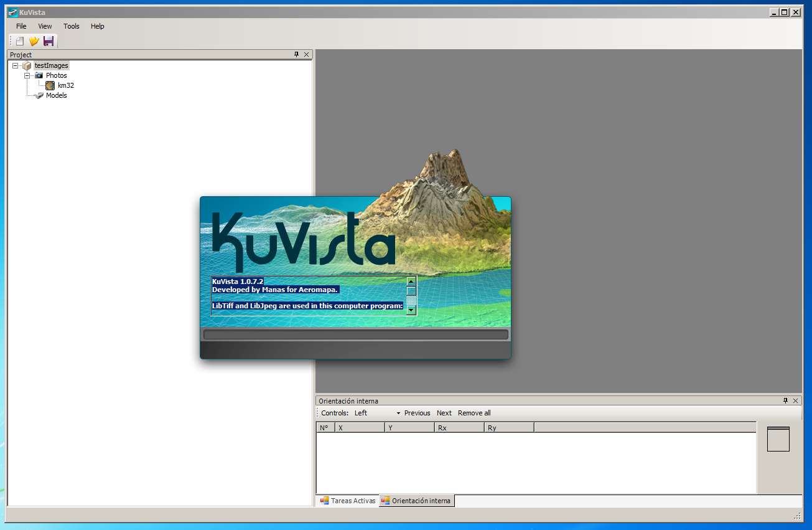Toggle auto-hide pin on Orientación interna panel
Image resolution: width=812 pixels, height=530 pixels.
pos(785,400)
